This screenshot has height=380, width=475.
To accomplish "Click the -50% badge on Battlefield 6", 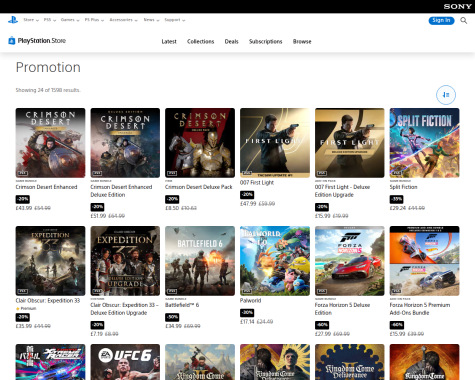I will tap(172, 317).
